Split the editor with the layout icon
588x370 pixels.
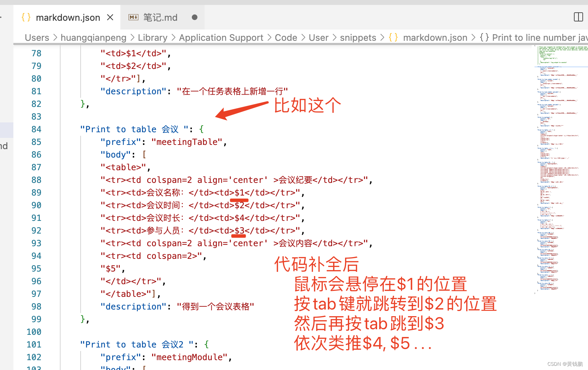(578, 17)
